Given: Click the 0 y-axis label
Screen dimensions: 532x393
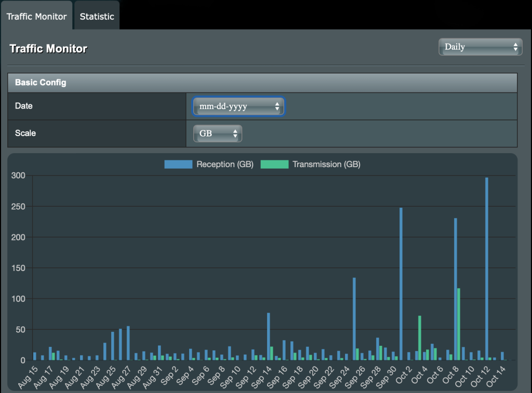Looking at the screenshot, I should click(x=23, y=360).
